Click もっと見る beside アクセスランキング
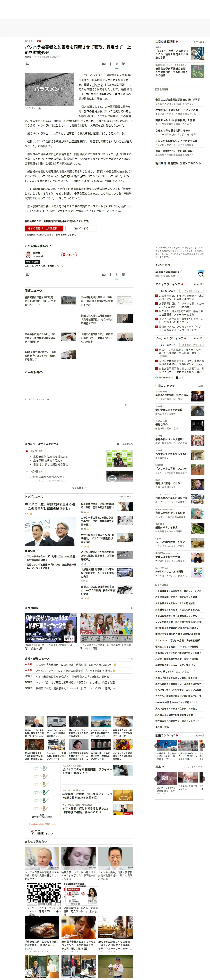Viewport: 210px width, 980px height. pos(199,284)
